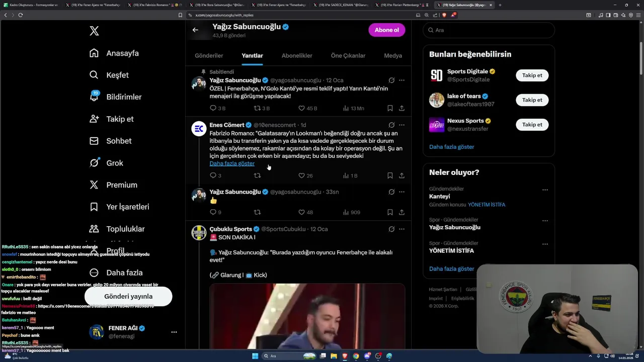Viewport: 644px width, 362px height.
Task: Open more options on pinned tweet
Action: (401, 80)
